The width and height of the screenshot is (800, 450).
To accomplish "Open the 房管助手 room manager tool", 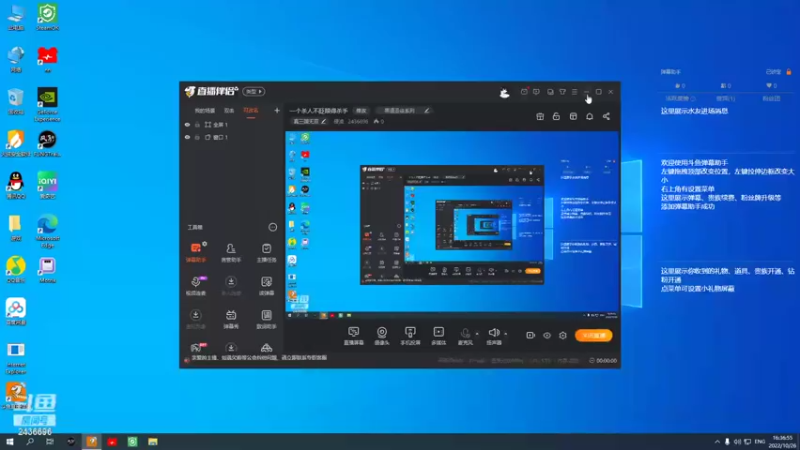I will [x=231, y=253].
